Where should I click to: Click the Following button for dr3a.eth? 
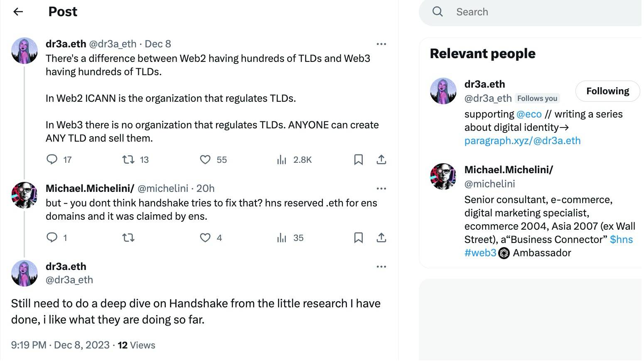(607, 91)
